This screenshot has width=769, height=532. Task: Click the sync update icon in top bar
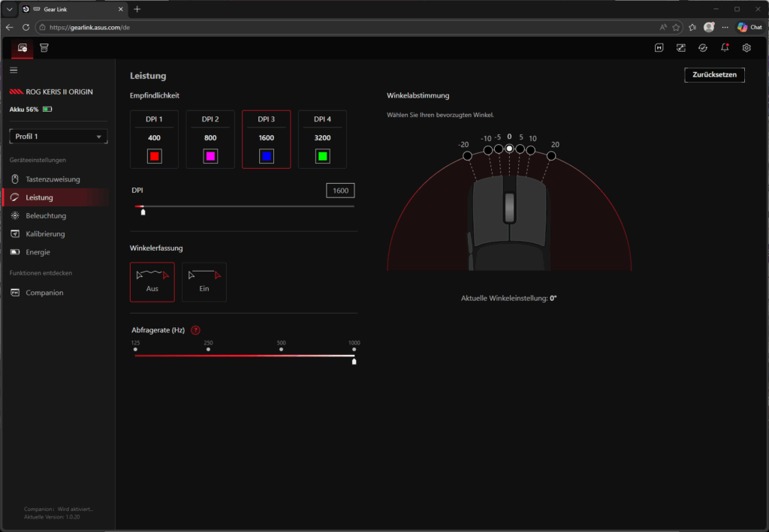click(x=702, y=48)
